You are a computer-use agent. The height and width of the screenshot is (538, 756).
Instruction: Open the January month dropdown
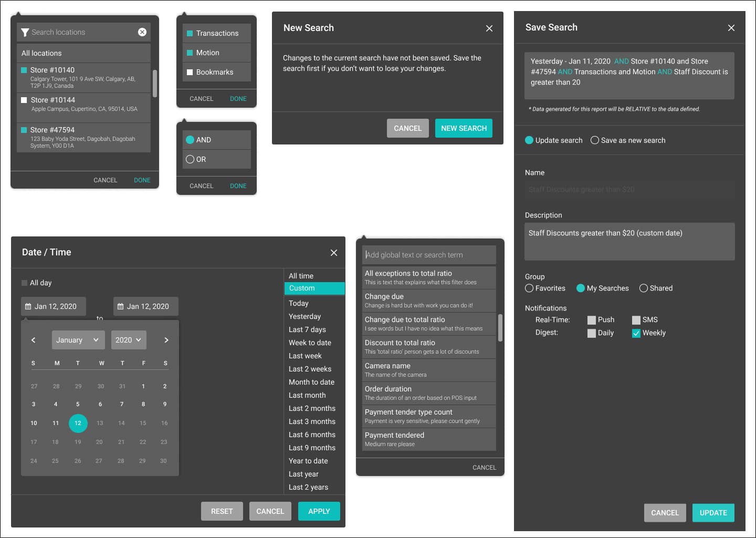pyautogui.click(x=78, y=340)
